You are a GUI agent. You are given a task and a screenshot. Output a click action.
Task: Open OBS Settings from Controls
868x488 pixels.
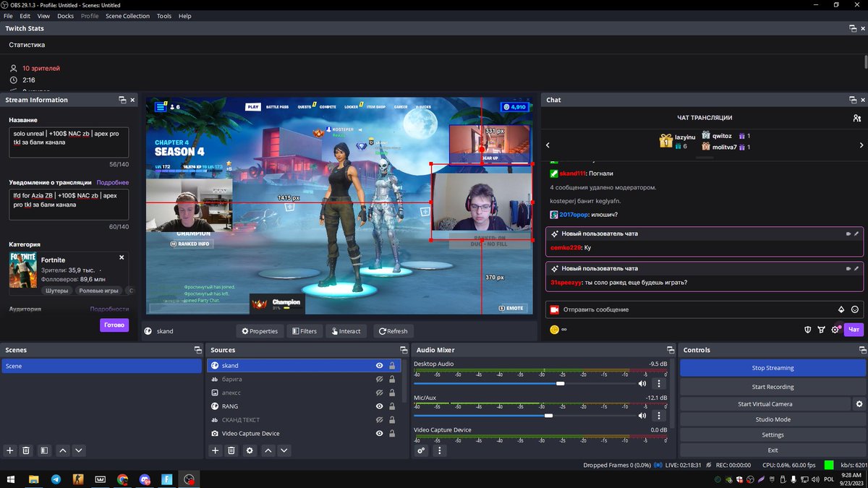point(773,435)
